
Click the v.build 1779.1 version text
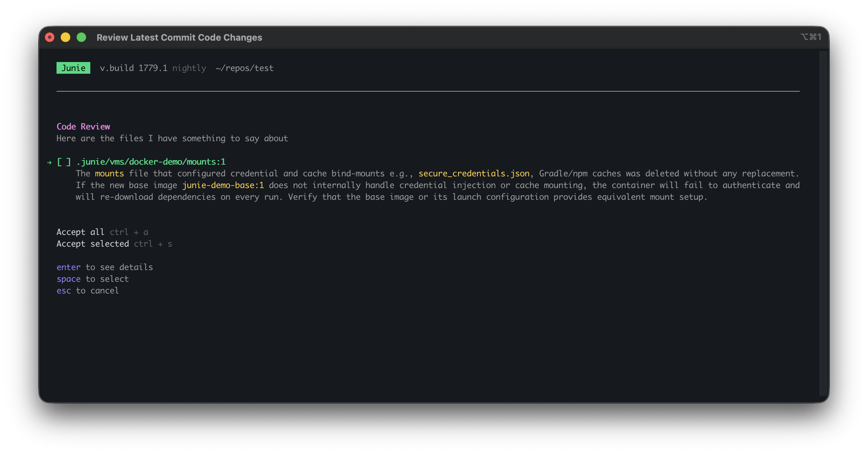coord(134,68)
